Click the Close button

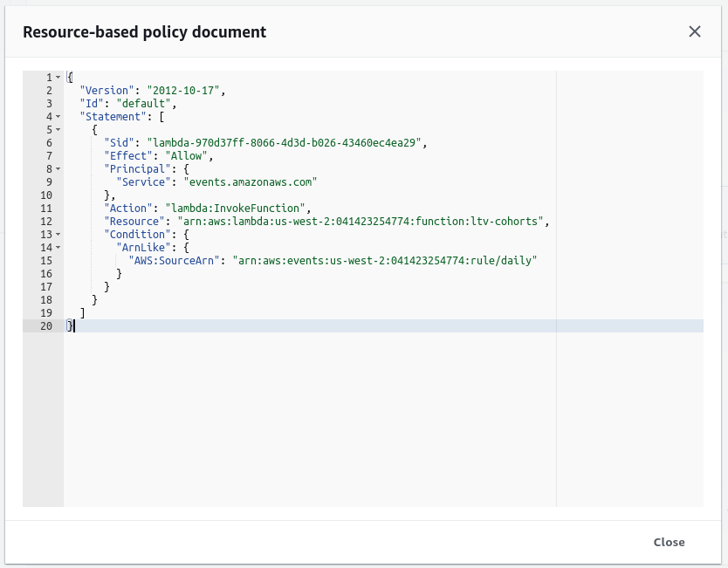(669, 542)
